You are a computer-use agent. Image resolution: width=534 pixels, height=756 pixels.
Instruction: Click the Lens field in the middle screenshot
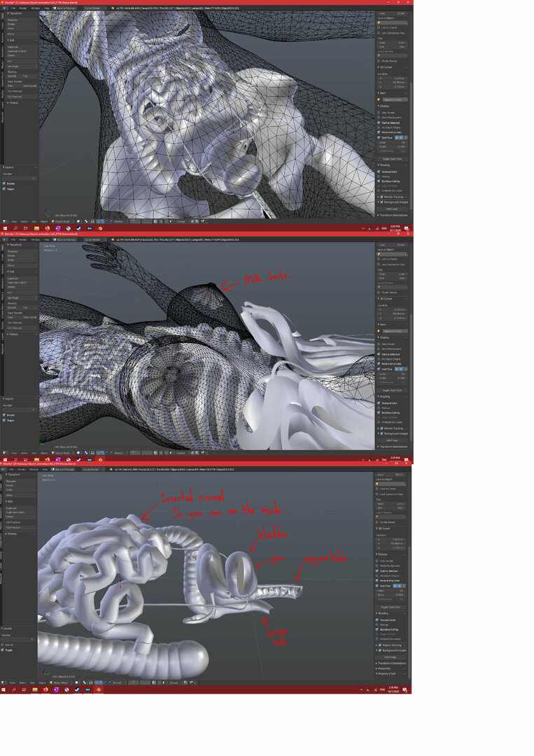(393, 245)
